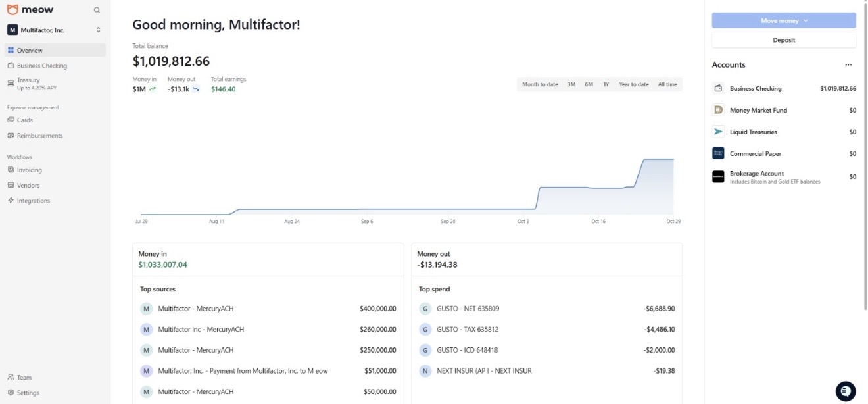This screenshot has height=404, width=868.
Task: Click the Cards icon in sidebar
Action: tap(11, 120)
